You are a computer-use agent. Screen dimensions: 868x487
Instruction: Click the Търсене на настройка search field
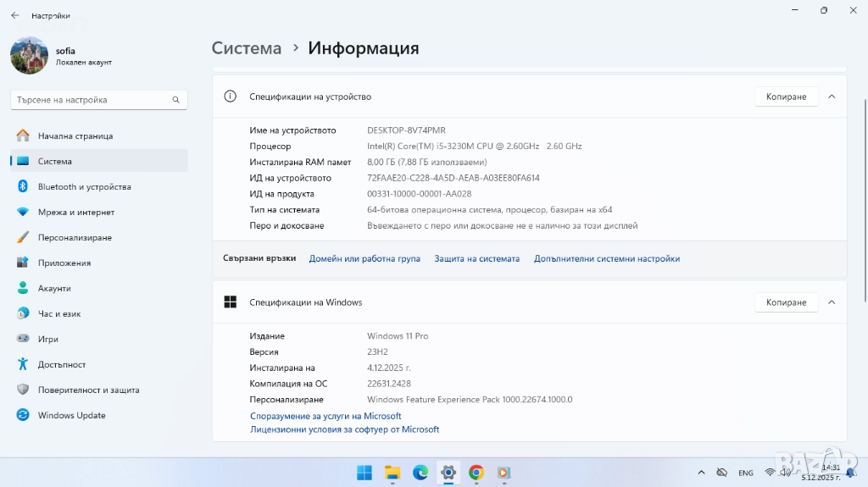(x=92, y=100)
